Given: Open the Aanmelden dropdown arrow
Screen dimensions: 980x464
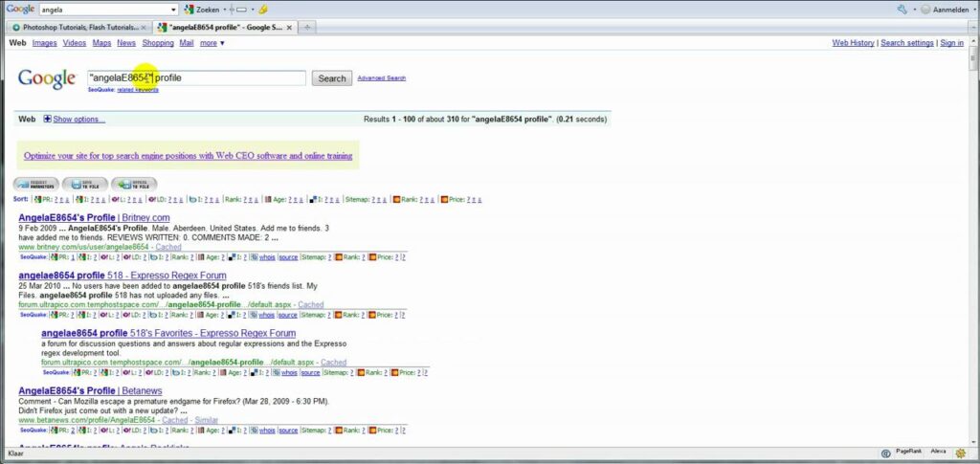Looking at the screenshot, I should 974,10.
